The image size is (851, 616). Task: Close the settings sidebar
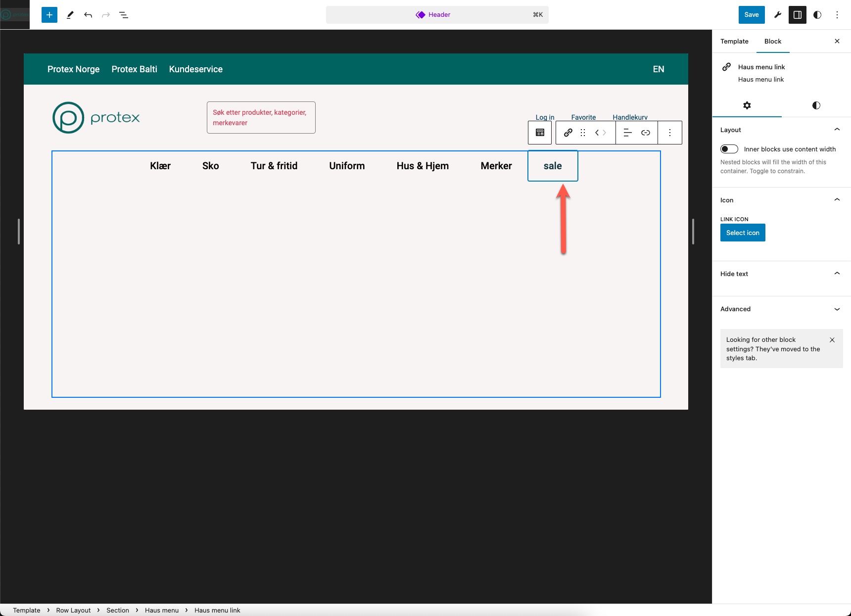click(x=837, y=41)
